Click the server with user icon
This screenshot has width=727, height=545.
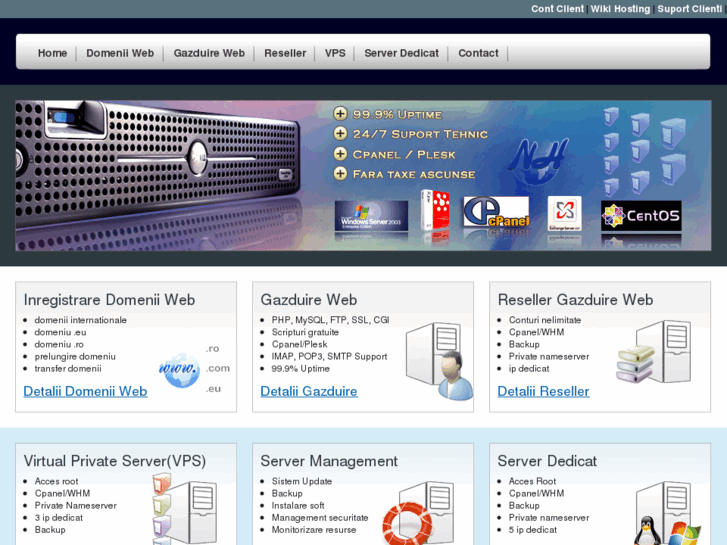pos(439,361)
